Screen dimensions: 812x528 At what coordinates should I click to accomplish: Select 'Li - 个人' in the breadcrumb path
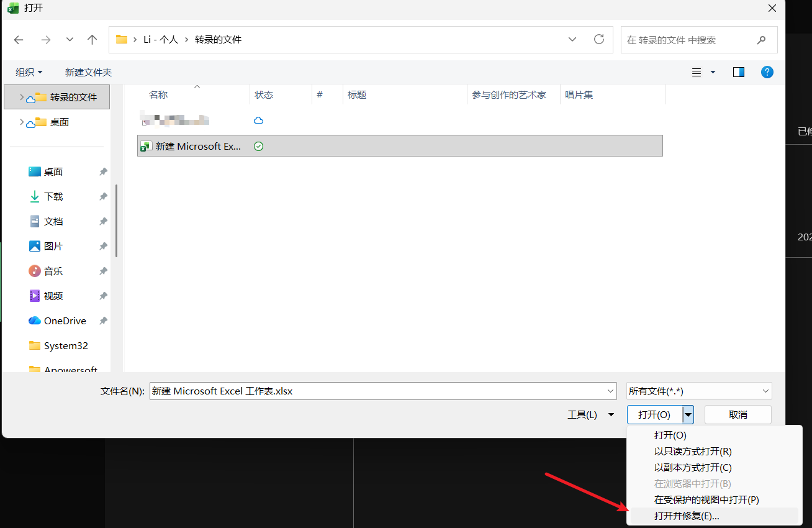click(x=161, y=39)
